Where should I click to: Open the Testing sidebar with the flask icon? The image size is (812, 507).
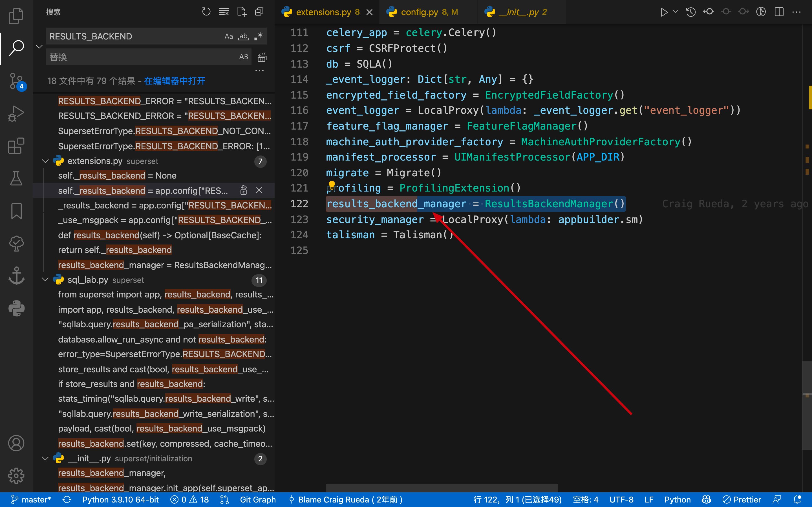(x=16, y=178)
